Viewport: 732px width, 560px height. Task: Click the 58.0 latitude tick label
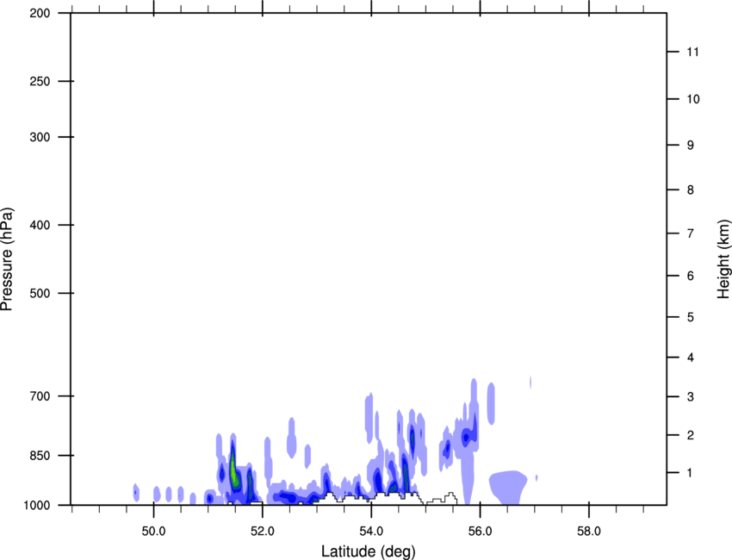click(x=589, y=532)
